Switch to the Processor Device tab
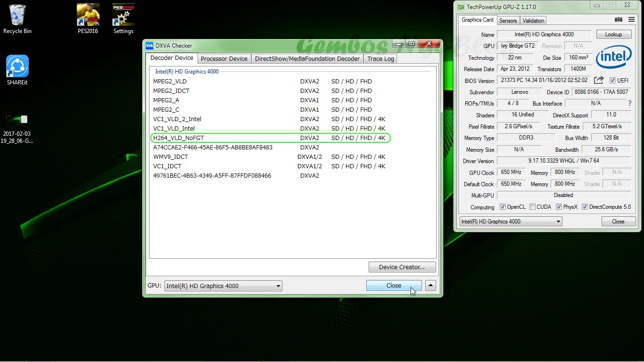Viewport: 644px width, 362px height. (x=224, y=59)
